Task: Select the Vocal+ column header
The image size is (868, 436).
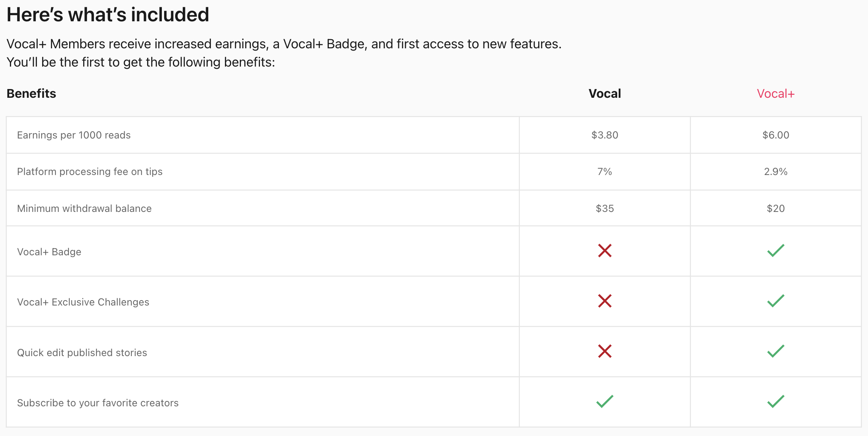Action: click(x=776, y=94)
